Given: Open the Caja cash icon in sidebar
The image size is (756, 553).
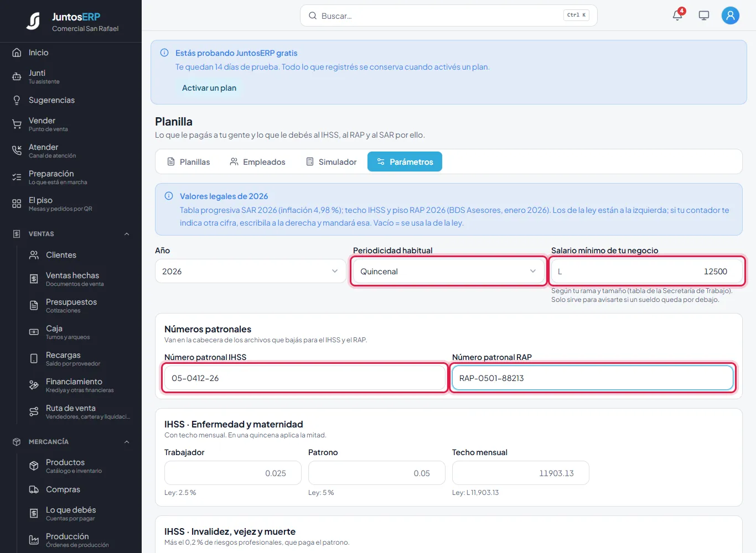Looking at the screenshot, I should [x=34, y=332].
